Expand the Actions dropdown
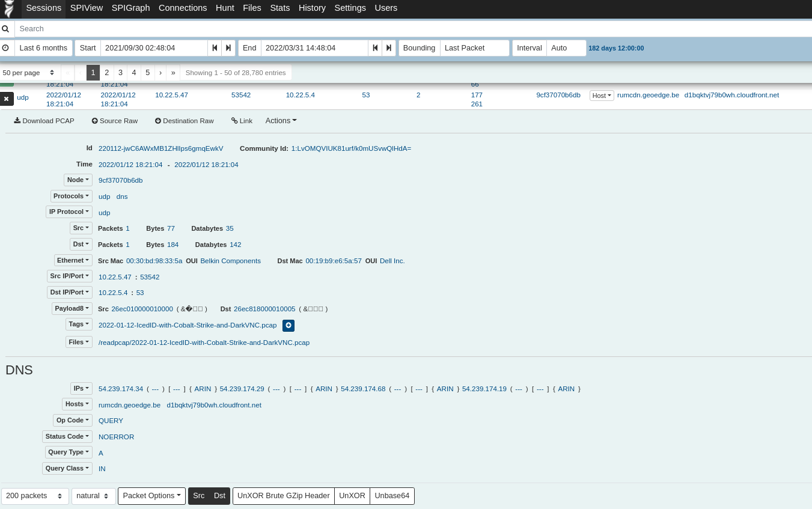Screen dimensions: 812x509 [x=281, y=121]
